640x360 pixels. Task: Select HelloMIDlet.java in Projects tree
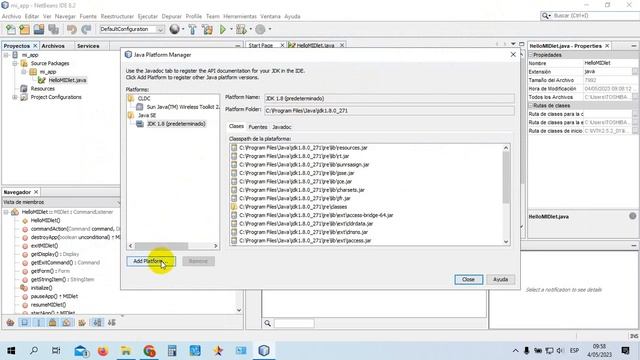pyautogui.click(x=67, y=80)
